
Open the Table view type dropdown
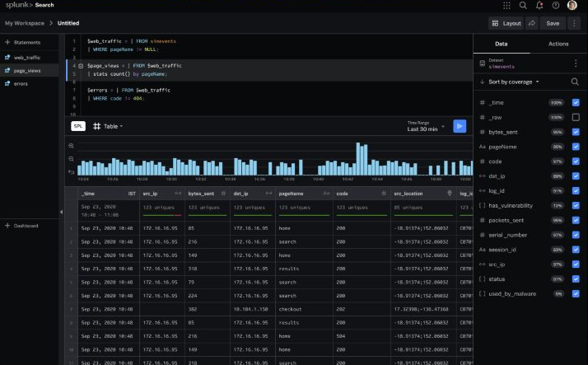(x=108, y=126)
